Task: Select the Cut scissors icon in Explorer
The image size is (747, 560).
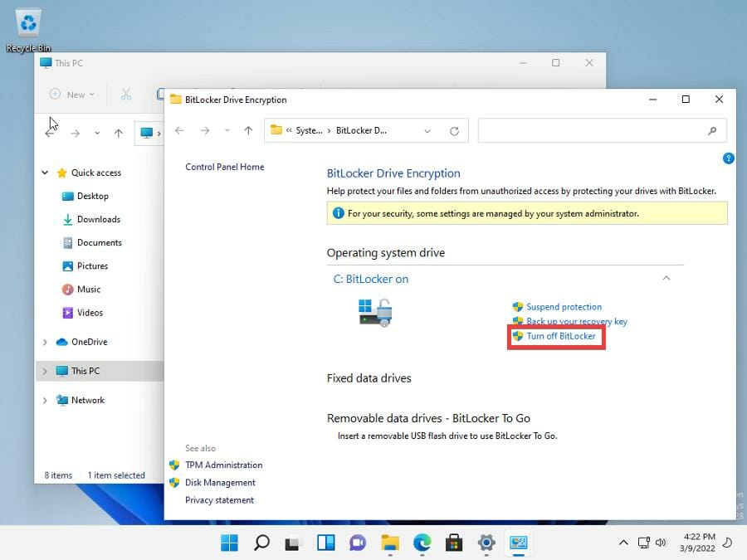Action: point(125,94)
